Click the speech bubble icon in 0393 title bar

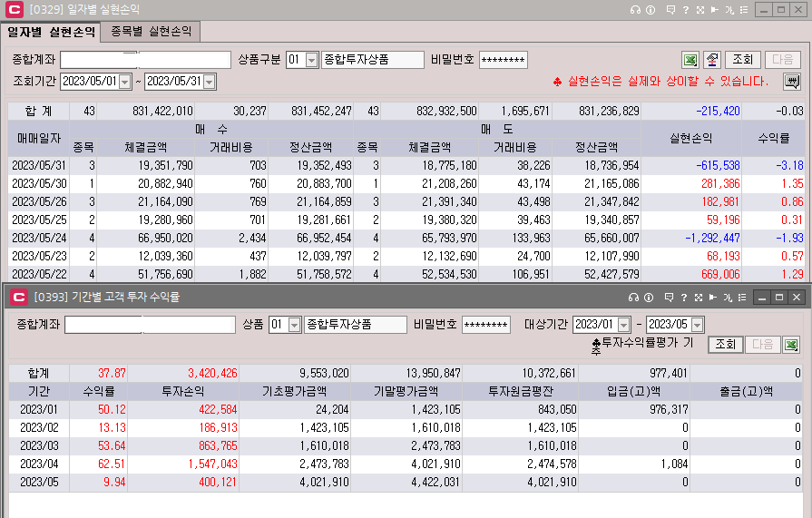669,298
